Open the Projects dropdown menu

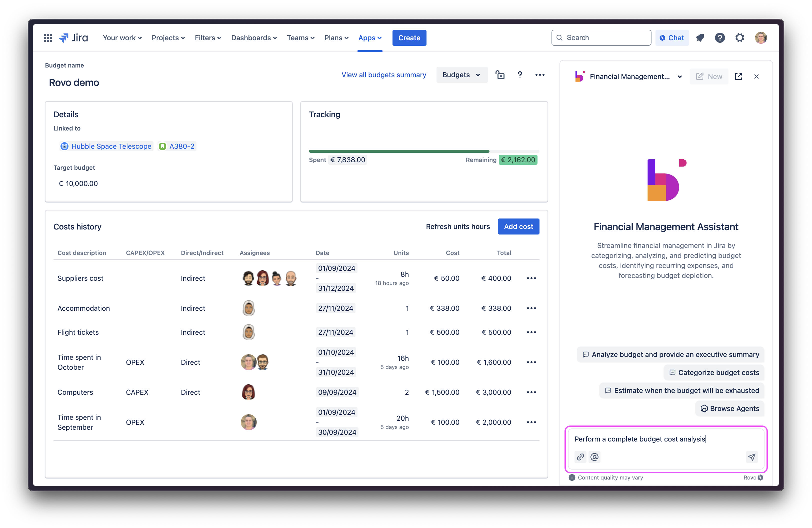coord(168,38)
